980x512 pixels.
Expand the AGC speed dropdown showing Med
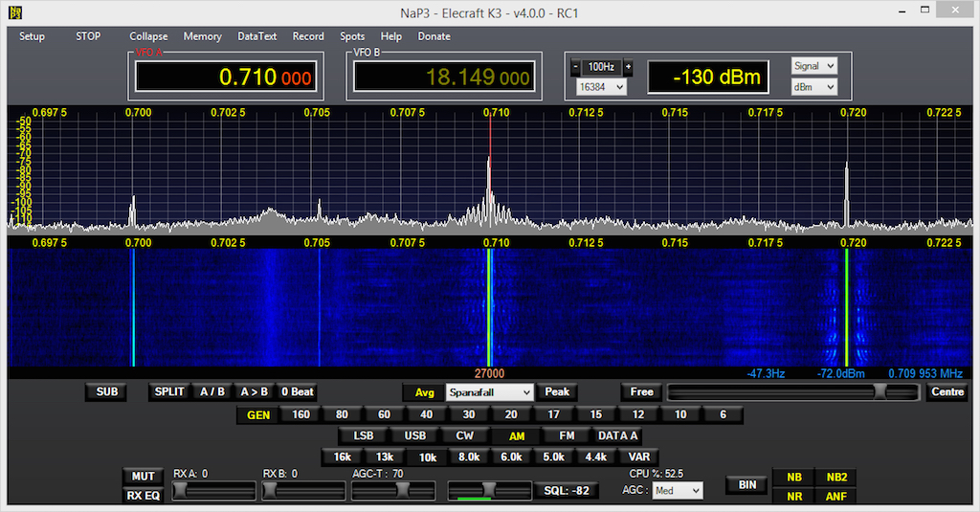pyautogui.click(x=679, y=490)
